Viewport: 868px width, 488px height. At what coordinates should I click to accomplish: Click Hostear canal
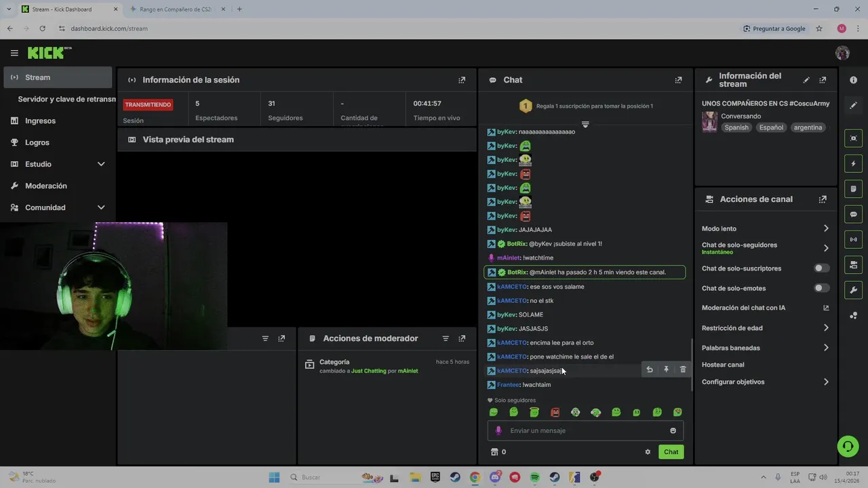(723, 365)
